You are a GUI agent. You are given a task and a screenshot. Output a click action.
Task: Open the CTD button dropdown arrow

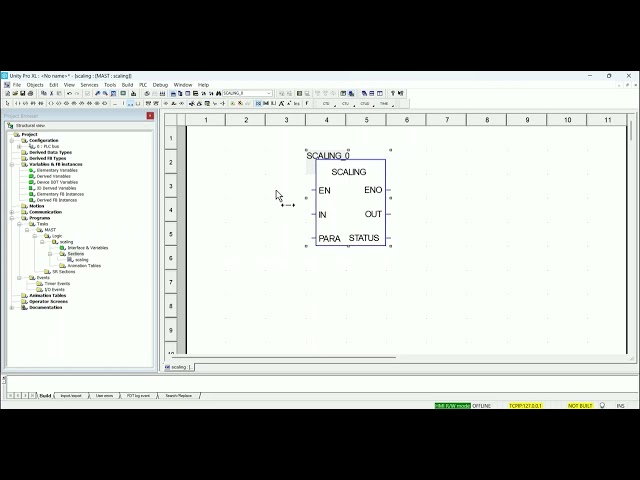336,106
